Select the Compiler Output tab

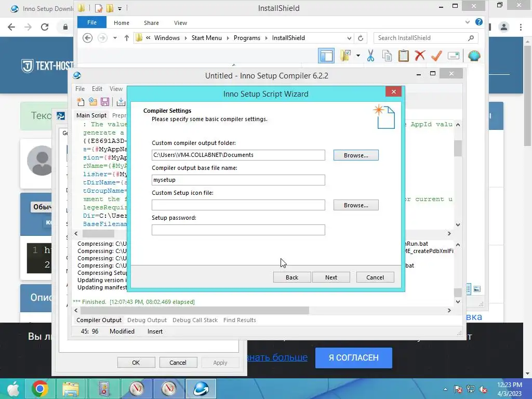point(99,320)
